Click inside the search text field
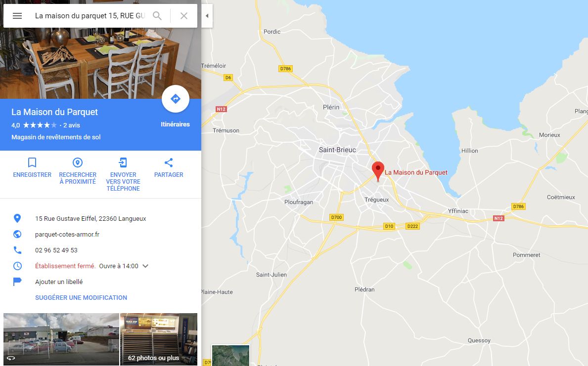 click(x=90, y=16)
